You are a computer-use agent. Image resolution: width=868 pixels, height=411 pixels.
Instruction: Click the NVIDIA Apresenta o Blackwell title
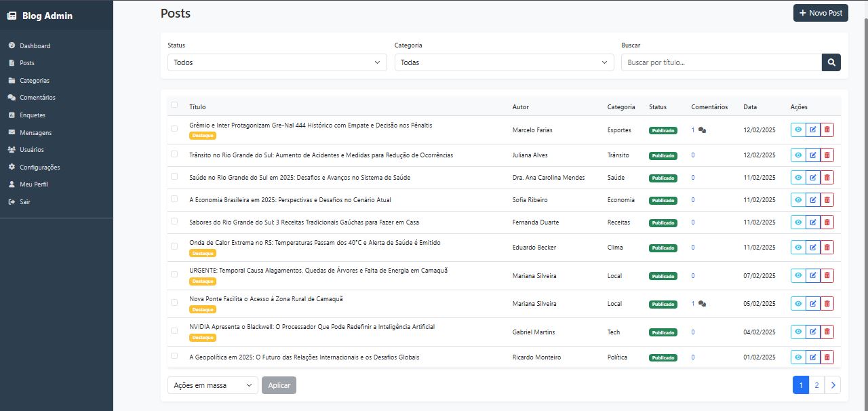tap(312, 327)
